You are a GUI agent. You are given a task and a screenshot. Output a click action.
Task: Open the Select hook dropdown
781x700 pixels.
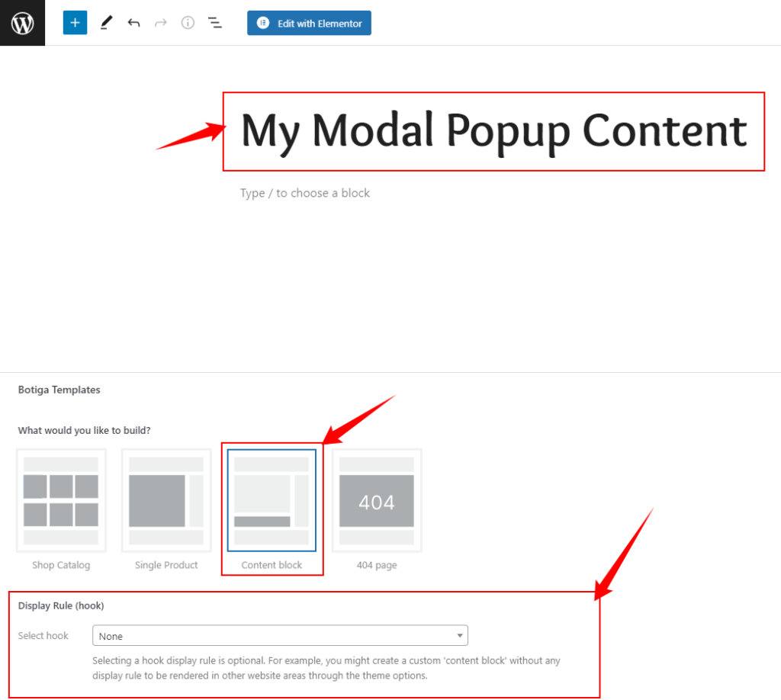click(280, 635)
